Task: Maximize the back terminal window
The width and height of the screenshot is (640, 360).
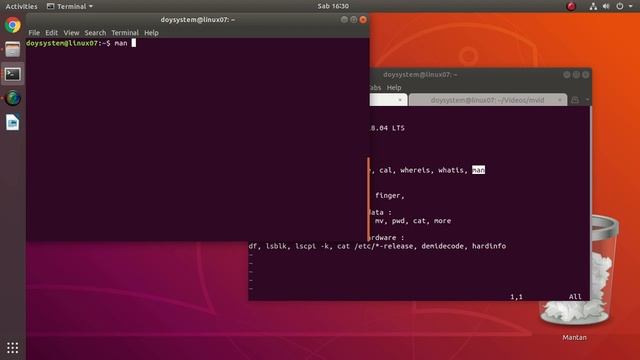Action: (576, 75)
